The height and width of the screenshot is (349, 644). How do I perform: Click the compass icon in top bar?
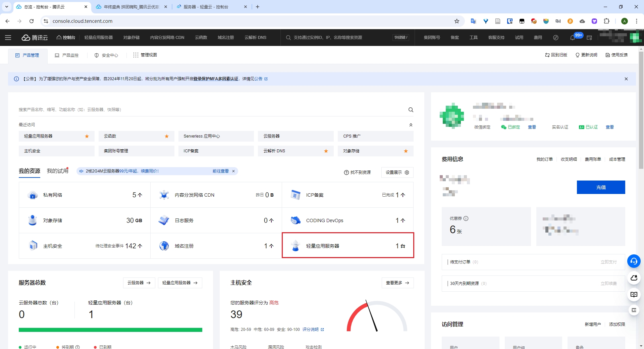(556, 38)
